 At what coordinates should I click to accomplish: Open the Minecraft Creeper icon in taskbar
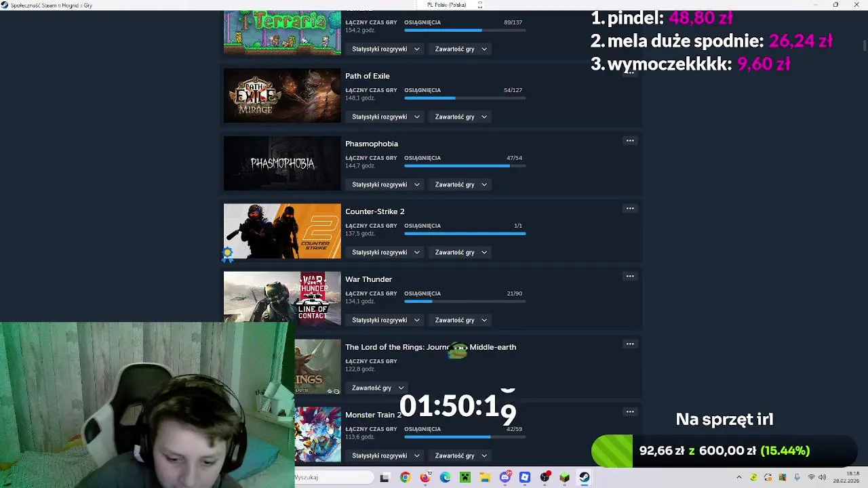465,477
